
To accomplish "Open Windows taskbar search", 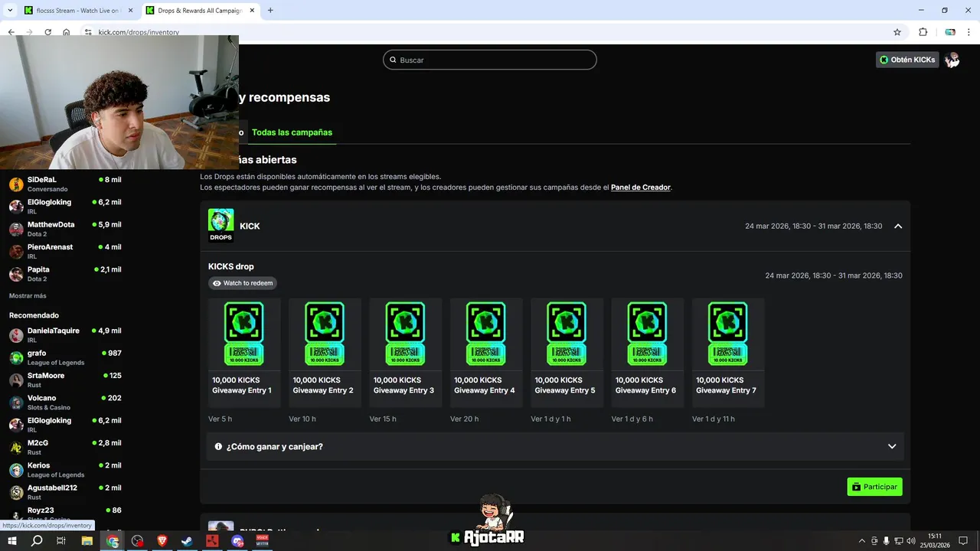I will (x=36, y=541).
